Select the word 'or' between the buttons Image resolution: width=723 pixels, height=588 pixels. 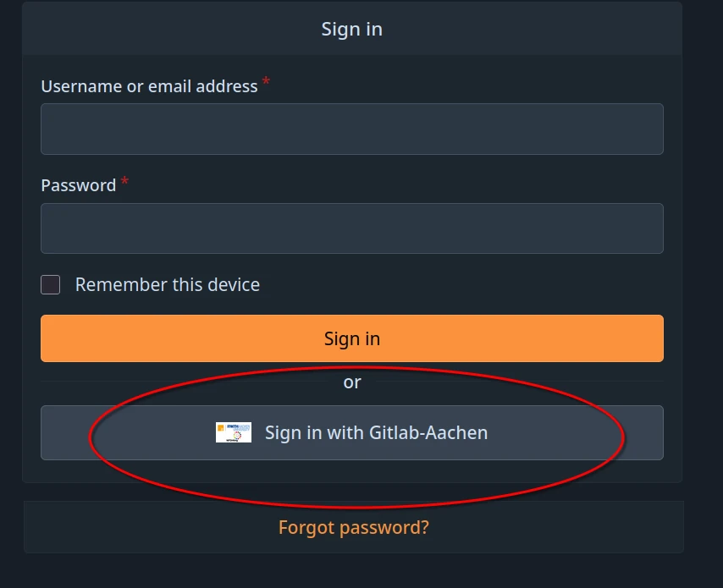tap(352, 382)
